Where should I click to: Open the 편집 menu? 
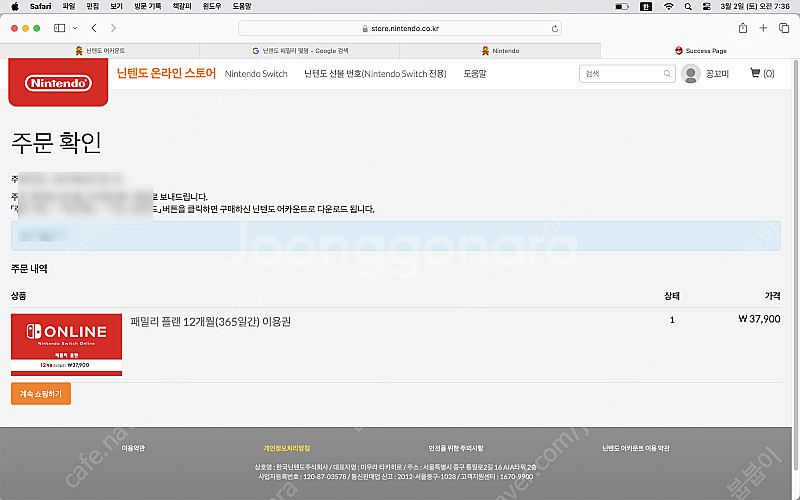coord(92,7)
